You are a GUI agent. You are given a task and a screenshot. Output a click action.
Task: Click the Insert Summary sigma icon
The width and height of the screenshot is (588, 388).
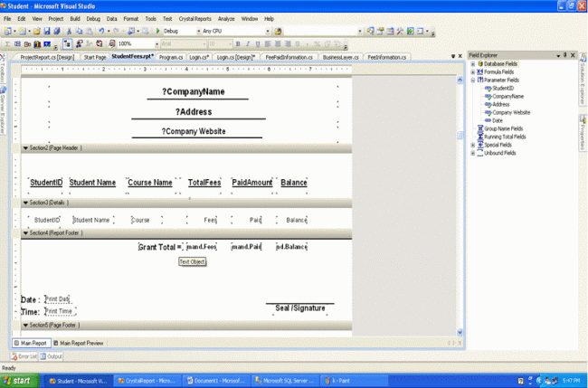(x=7, y=43)
